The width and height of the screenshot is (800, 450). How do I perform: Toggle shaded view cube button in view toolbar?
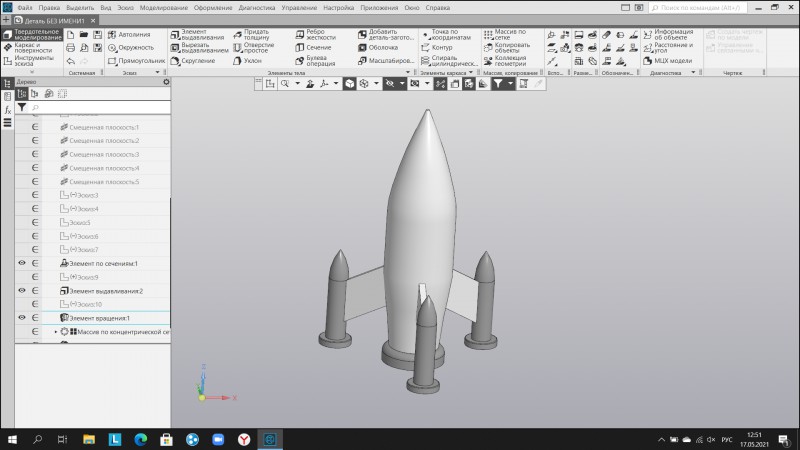tap(349, 84)
